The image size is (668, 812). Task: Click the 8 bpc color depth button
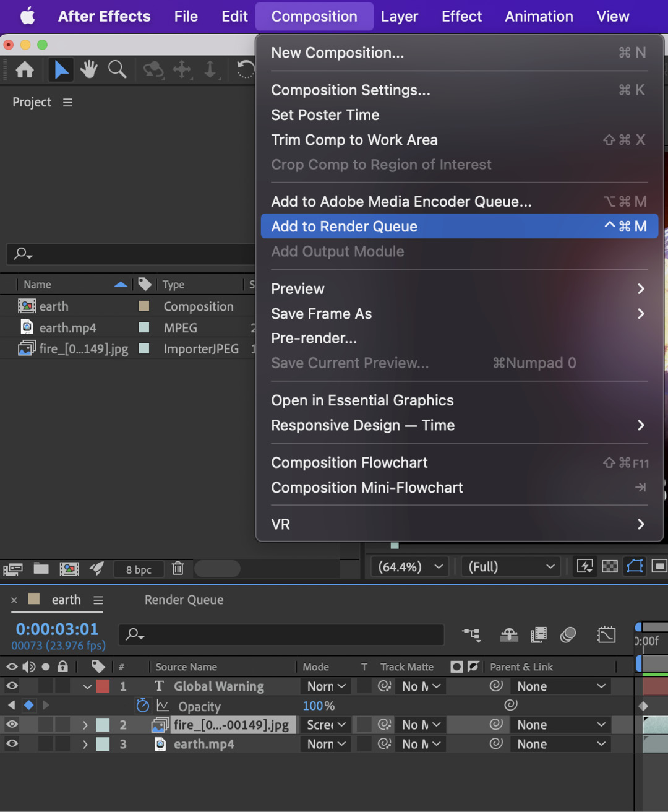[139, 569]
